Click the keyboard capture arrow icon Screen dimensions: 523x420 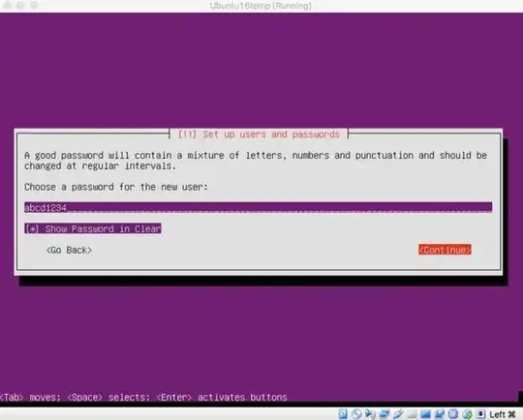point(480,414)
